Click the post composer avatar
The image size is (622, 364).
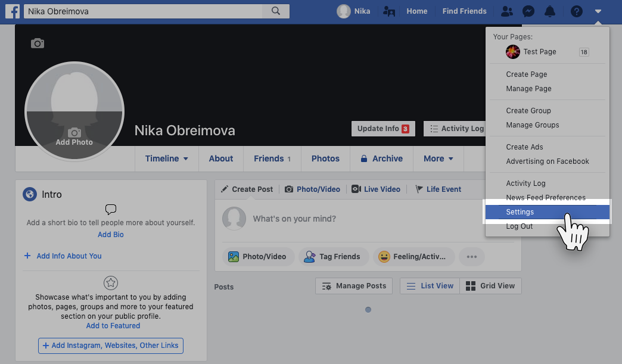coord(234,219)
